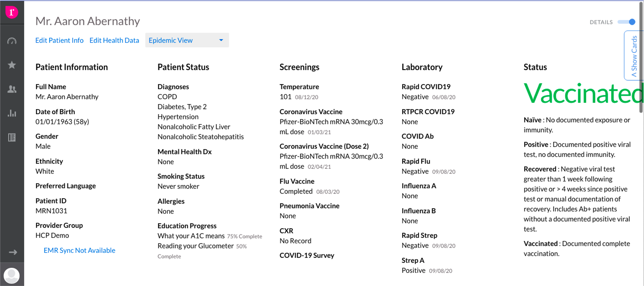Expand the Show Cards side tab
This screenshot has height=286, width=644.
click(634, 56)
